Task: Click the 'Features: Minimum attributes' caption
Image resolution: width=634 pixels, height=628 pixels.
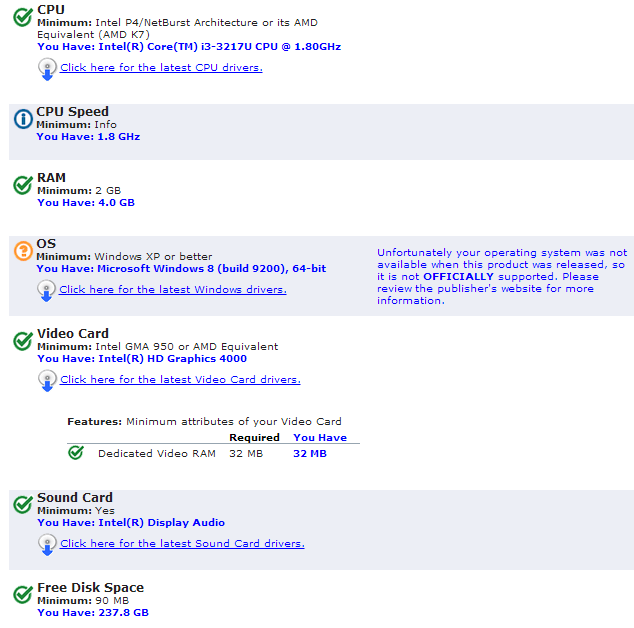Action: [x=205, y=422]
